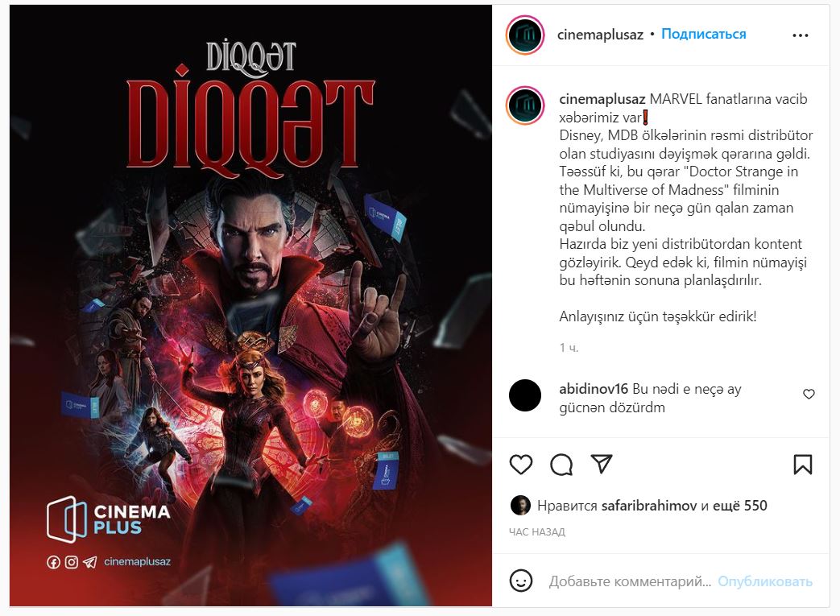Screen dimensions: 840x616
Task: Like the post with the heart icon
Action: 521,465
